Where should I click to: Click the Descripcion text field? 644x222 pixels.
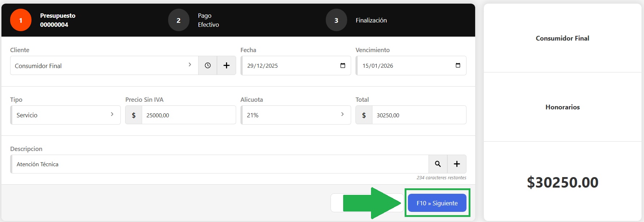pyautogui.click(x=219, y=164)
